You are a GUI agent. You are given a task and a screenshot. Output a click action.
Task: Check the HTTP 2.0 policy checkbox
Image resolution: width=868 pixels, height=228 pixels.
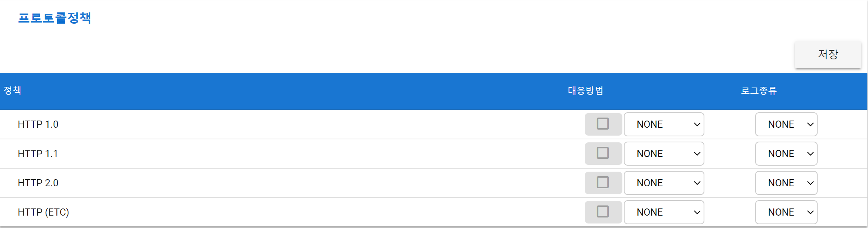coord(603,182)
